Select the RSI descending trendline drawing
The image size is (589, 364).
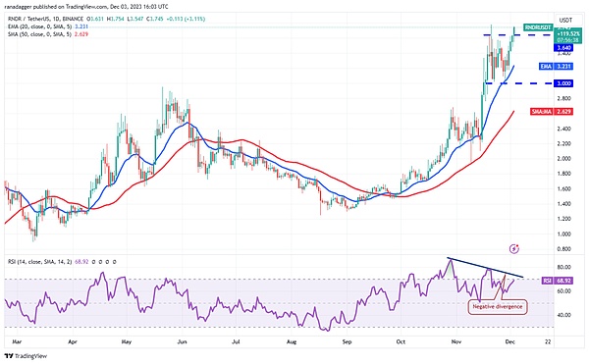click(x=485, y=268)
